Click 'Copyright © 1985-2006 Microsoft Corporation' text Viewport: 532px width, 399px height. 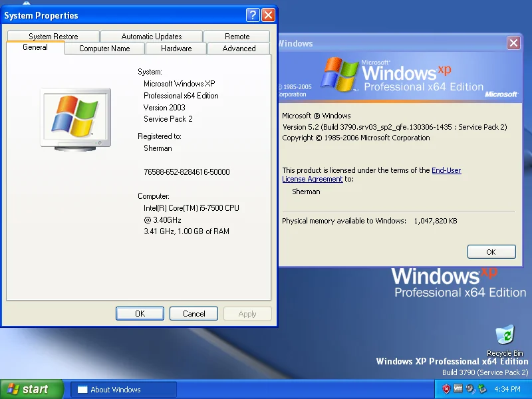[x=356, y=138]
